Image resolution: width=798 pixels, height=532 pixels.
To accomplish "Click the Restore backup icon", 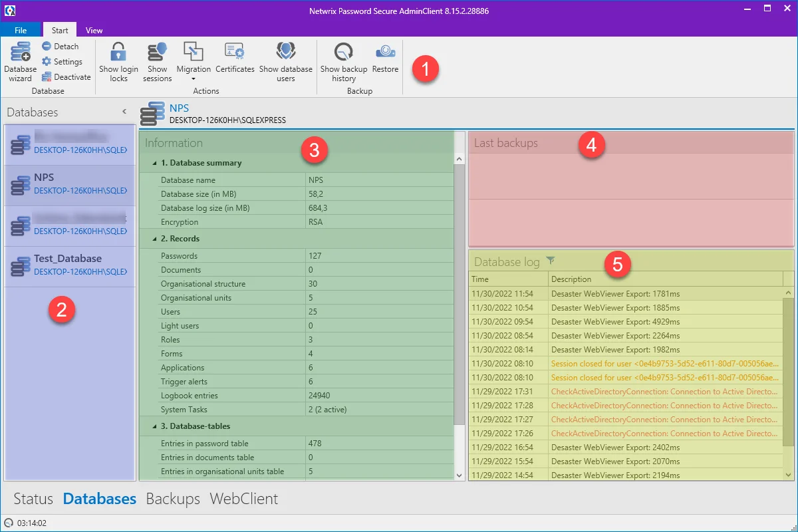I will tap(385, 58).
